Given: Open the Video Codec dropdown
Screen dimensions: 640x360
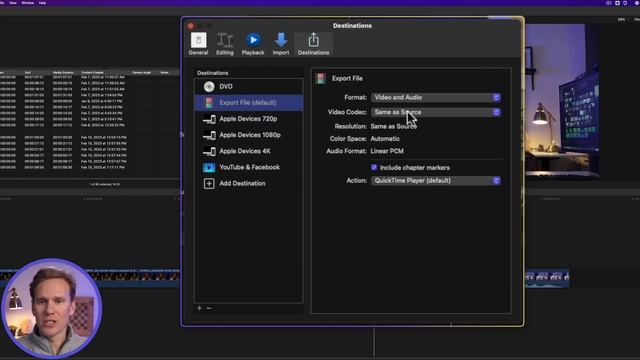Looking at the screenshot, I should tap(436, 112).
